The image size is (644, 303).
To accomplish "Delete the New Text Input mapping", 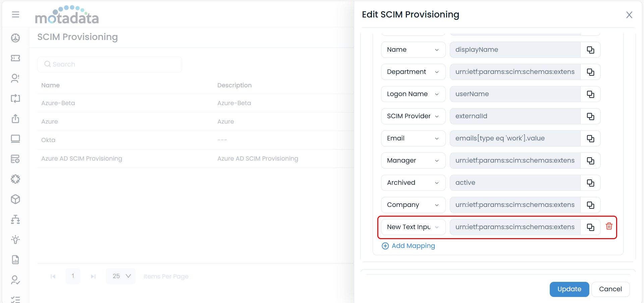I will click(x=609, y=226).
